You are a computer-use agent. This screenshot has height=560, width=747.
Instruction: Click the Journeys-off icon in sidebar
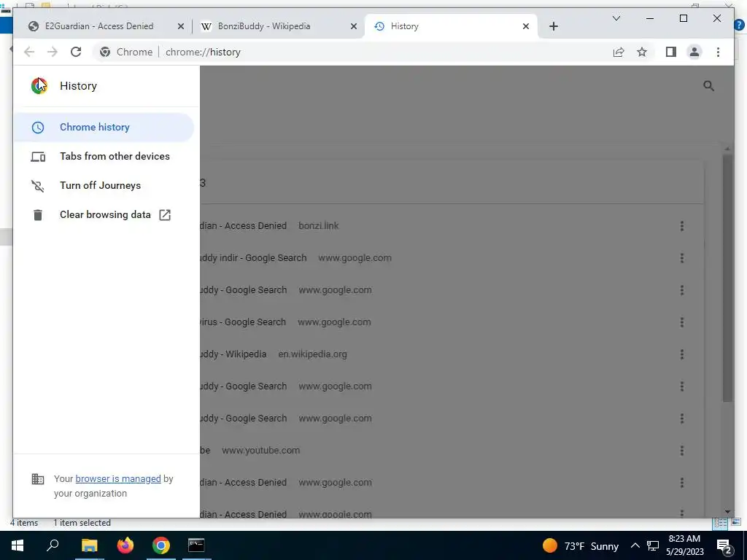pos(38,186)
